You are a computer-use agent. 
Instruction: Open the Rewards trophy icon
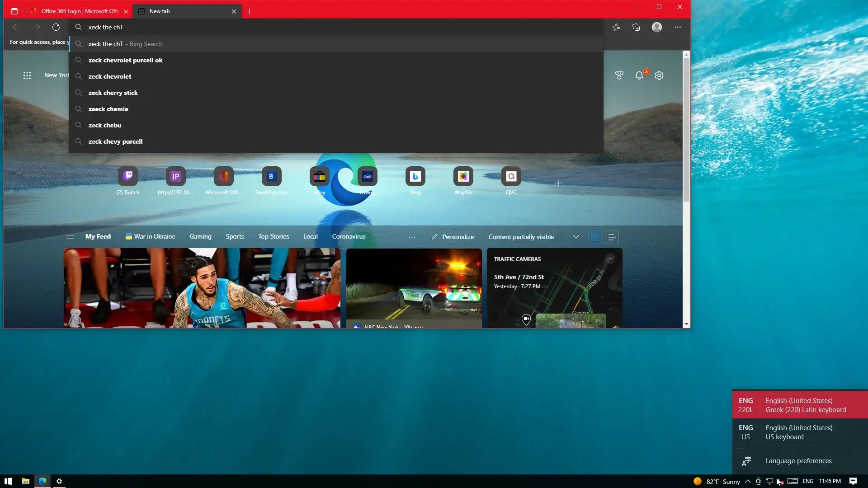pos(619,75)
